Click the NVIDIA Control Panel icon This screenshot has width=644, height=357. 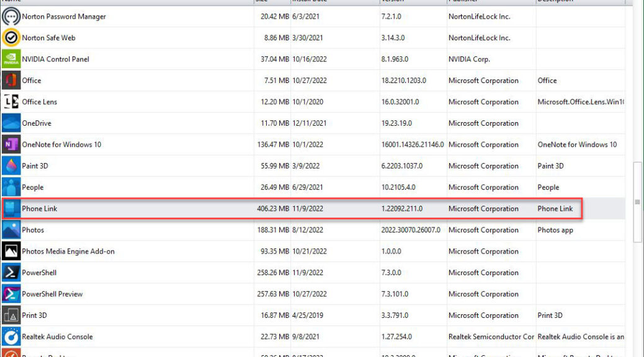point(11,59)
